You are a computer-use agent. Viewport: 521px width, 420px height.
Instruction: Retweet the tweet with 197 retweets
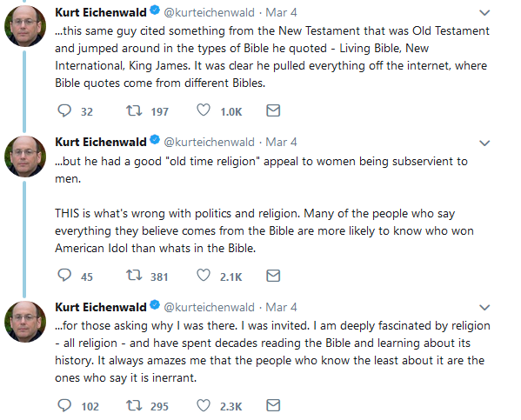tap(134, 110)
